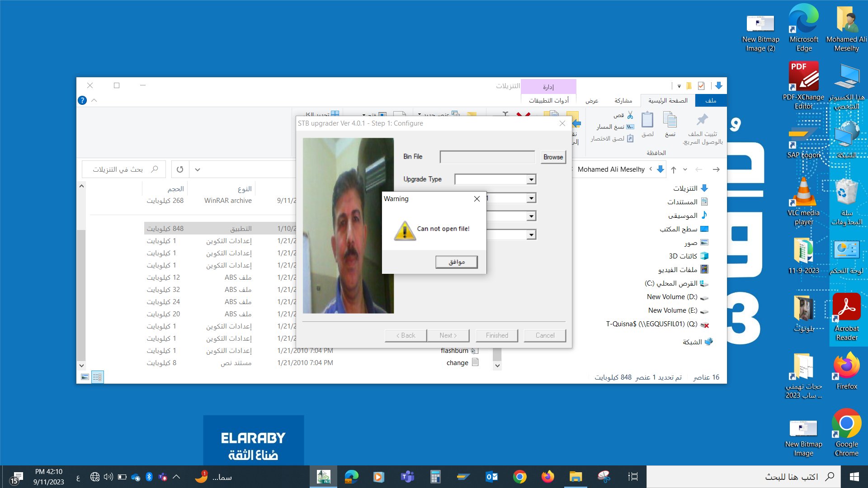Screen dimensions: 868x488
Task: Open Microsoft Teams from the taskbar
Action: coord(407,477)
